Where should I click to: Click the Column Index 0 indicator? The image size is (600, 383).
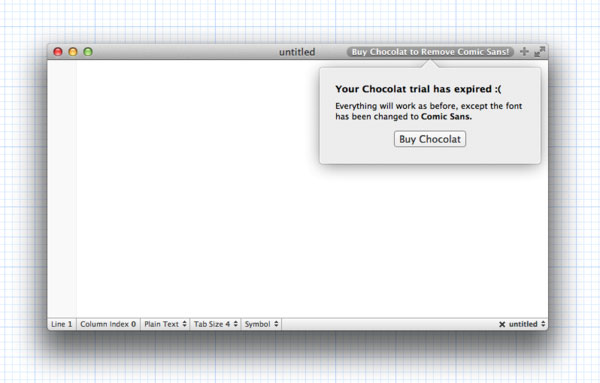(x=108, y=324)
